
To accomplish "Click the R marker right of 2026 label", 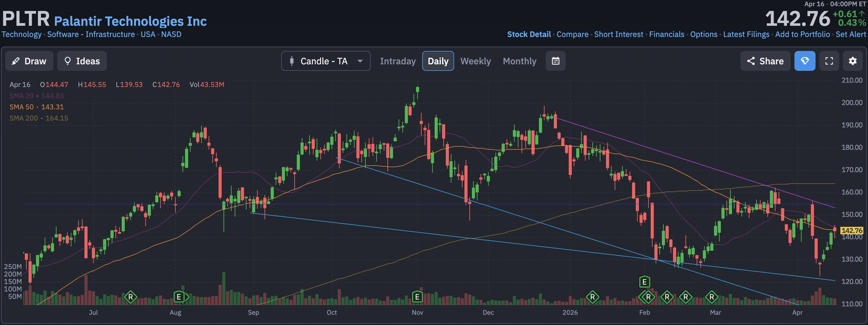I will pos(592,297).
